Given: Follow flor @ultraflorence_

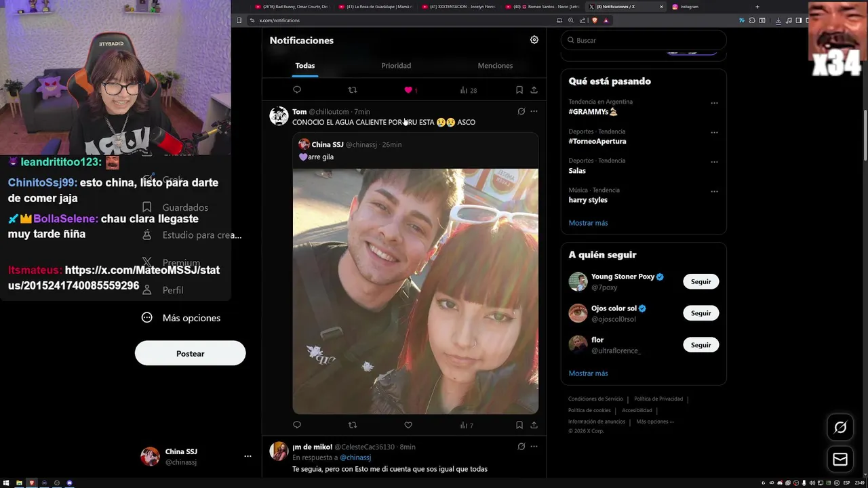Looking at the screenshot, I should click(701, 345).
